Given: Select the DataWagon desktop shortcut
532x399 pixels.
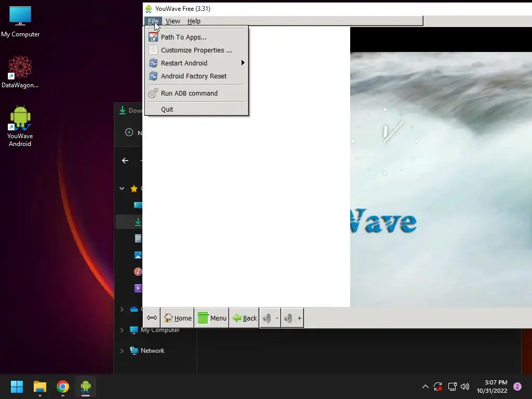Looking at the screenshot, I should (x=20, y=72).
